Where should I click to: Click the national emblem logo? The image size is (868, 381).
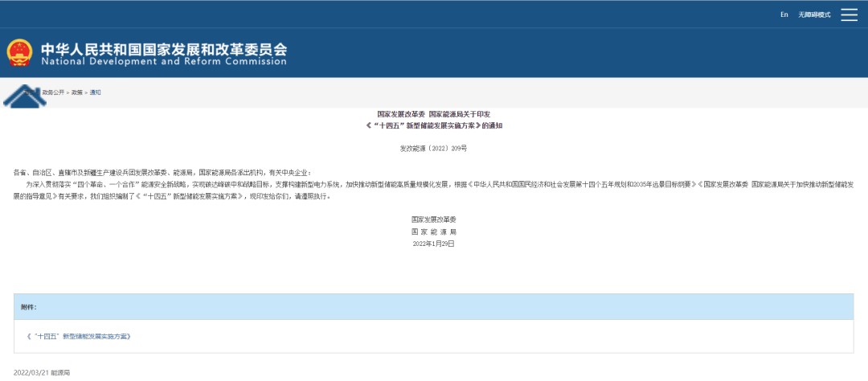click(x=19, y=53)
